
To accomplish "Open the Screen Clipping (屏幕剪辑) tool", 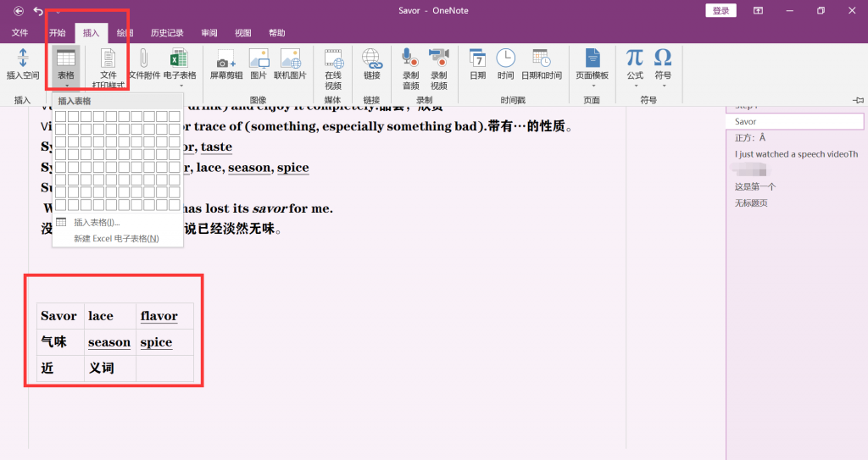I will point(225,64).
